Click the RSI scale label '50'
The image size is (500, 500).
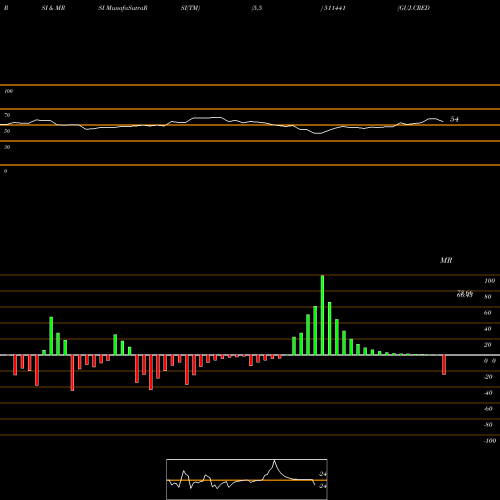7,131
